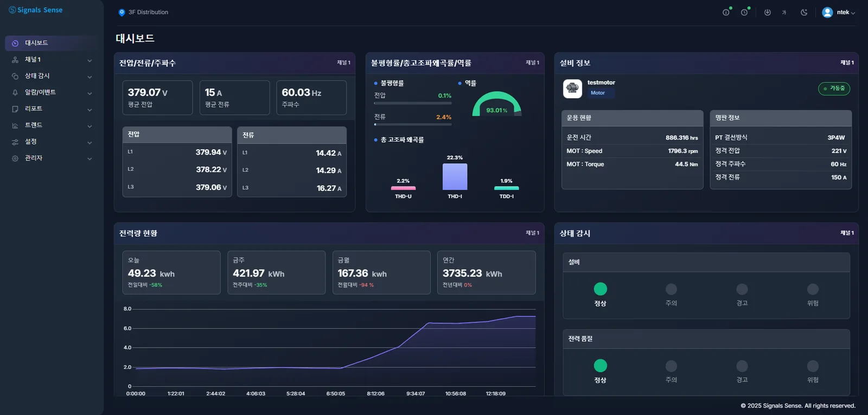Expand the 트렌드 sidebar chevron

[x=90, y=126]
